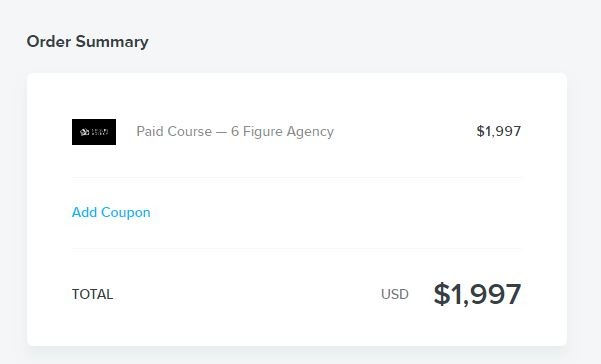
Task: Click the TOTAL label
Action: coord(92,294)
